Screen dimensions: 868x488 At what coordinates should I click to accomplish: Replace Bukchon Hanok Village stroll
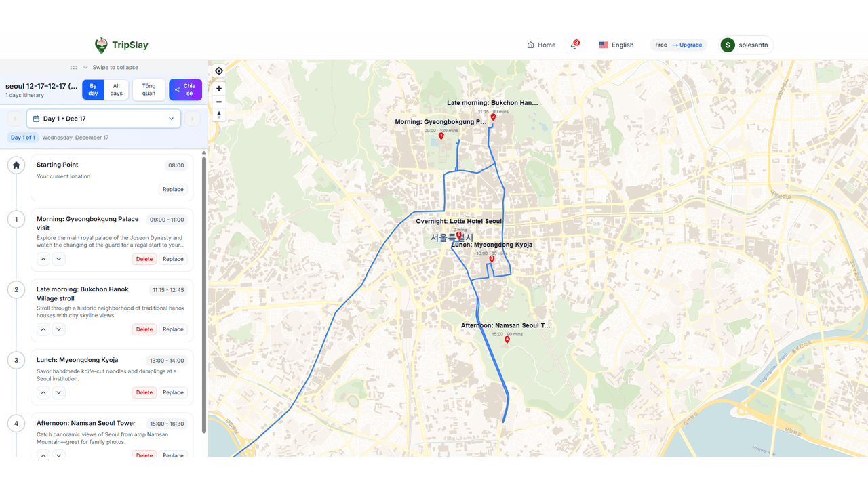pyautogui.click(x=173, y=329)
